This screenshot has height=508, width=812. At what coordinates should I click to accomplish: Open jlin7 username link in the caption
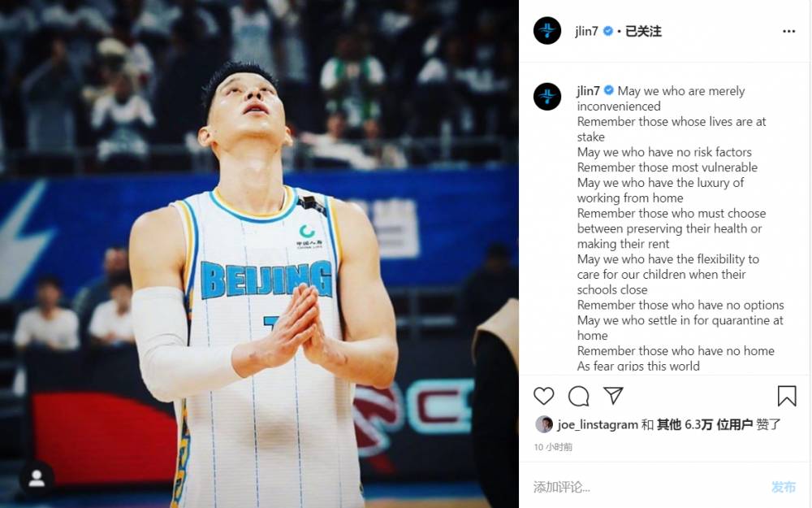click(588, 91)
